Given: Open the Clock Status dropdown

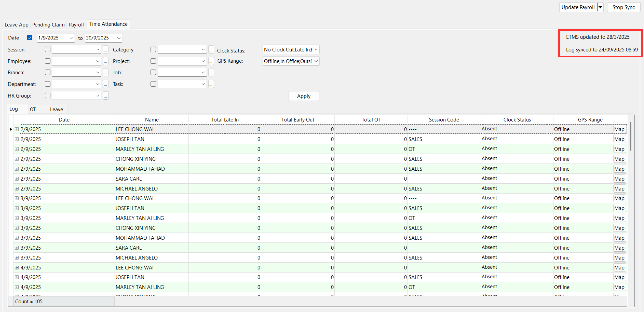Looking at the screenshot, I should (x=316, y=50).
